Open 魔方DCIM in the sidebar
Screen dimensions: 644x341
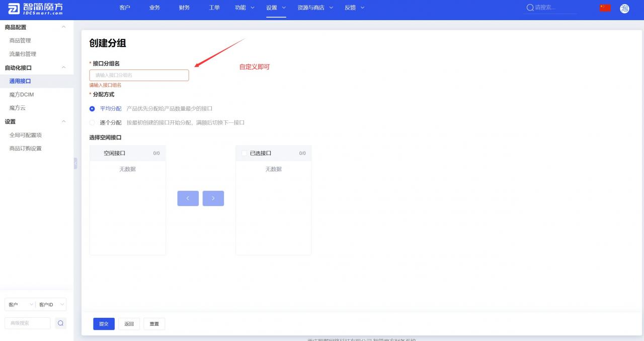click(22, 95)
